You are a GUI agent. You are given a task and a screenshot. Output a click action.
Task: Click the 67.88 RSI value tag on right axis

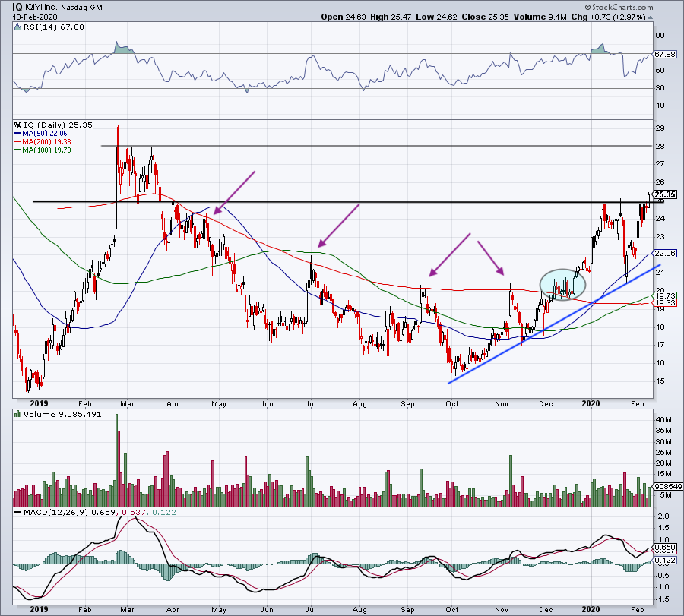(x=665, y=55)
